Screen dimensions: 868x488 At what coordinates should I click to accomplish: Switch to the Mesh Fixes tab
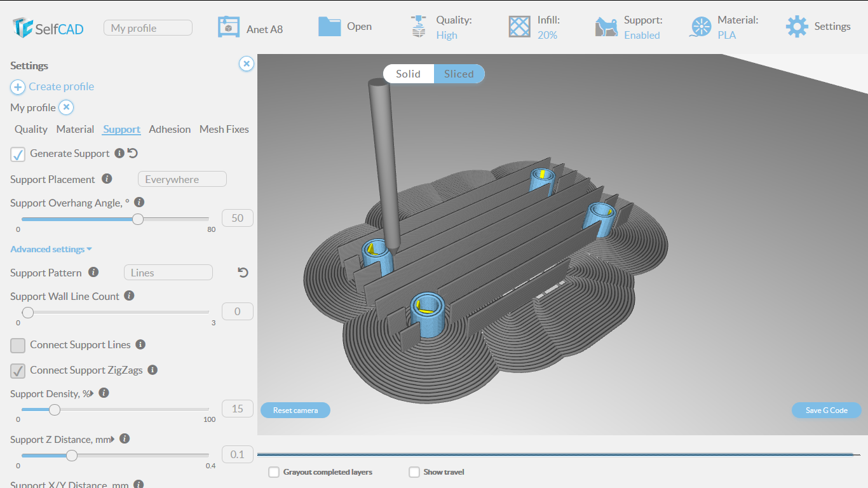[x=224, y=129]
